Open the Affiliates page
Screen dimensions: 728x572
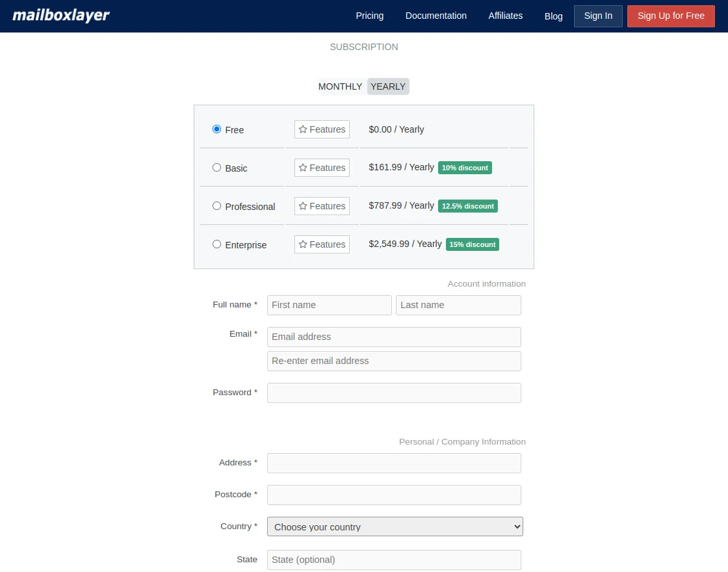(x=505, y=16)
